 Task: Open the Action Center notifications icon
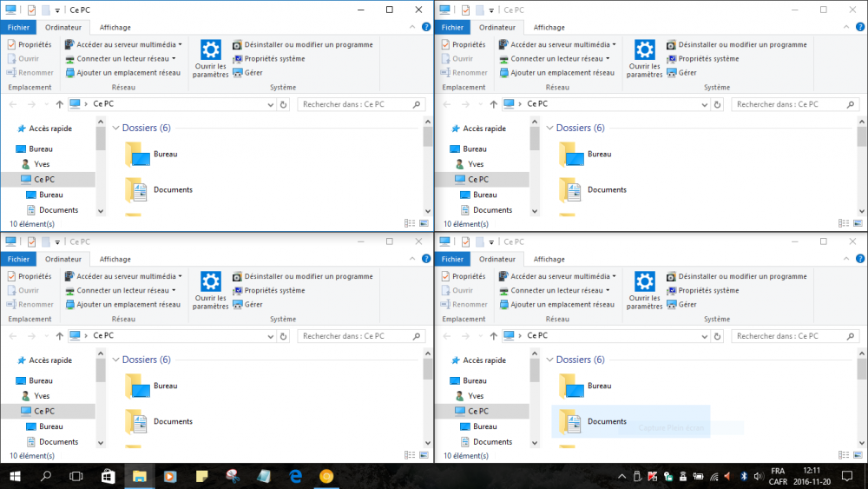pyautogui.click(x=847, y=476)
